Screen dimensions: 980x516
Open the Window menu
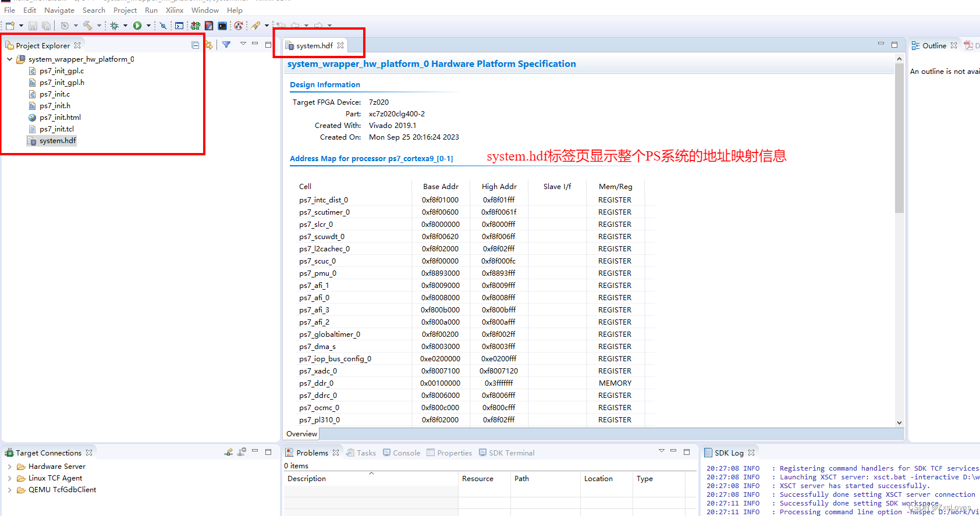(x=205, y=10)
